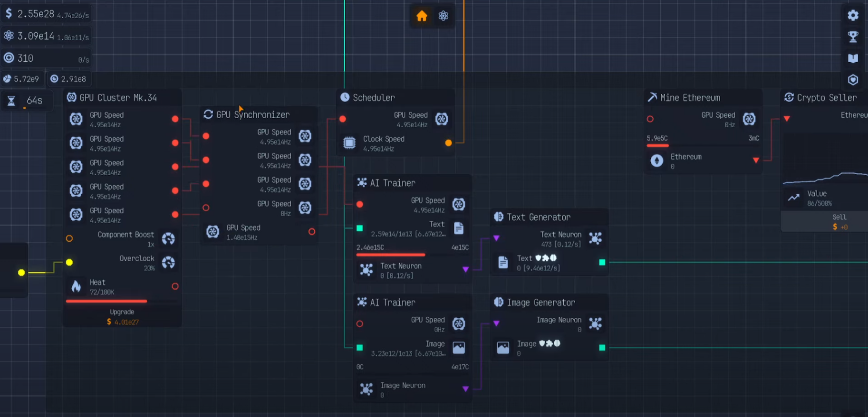Click the Heat flame icon
Viewport: 868px width, 417px height.
tap(76, 286)
